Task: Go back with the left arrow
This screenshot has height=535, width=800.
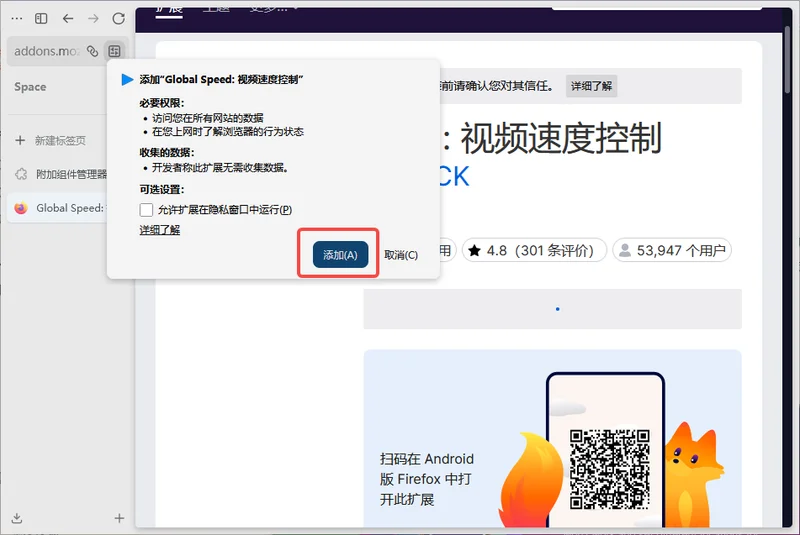Action: [68, 19]
